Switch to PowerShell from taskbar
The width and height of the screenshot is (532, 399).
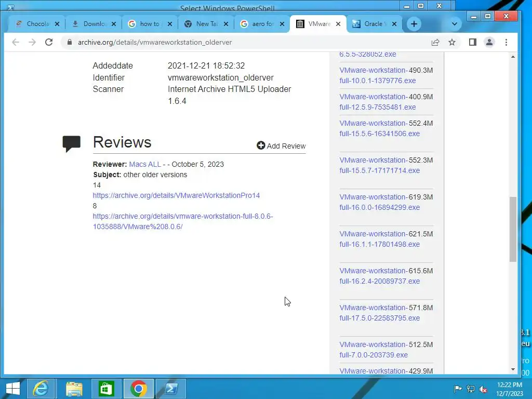click(170, 389)
